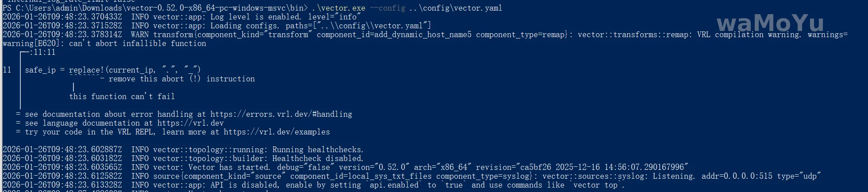This screenshot has width=868, height=192.
Task: Click the "Running healthchecks" log line
Action: pyautogui.click(x=318, y=150)
